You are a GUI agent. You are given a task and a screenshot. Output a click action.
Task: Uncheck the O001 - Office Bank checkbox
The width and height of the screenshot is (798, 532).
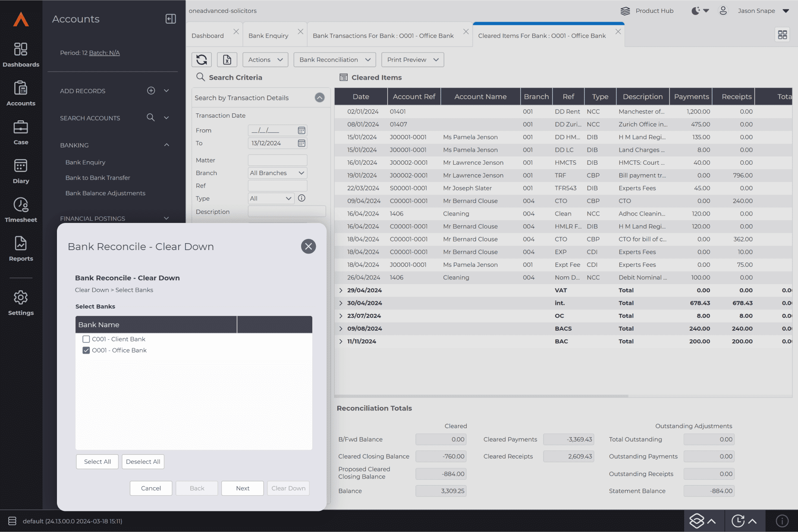[86, 350]
